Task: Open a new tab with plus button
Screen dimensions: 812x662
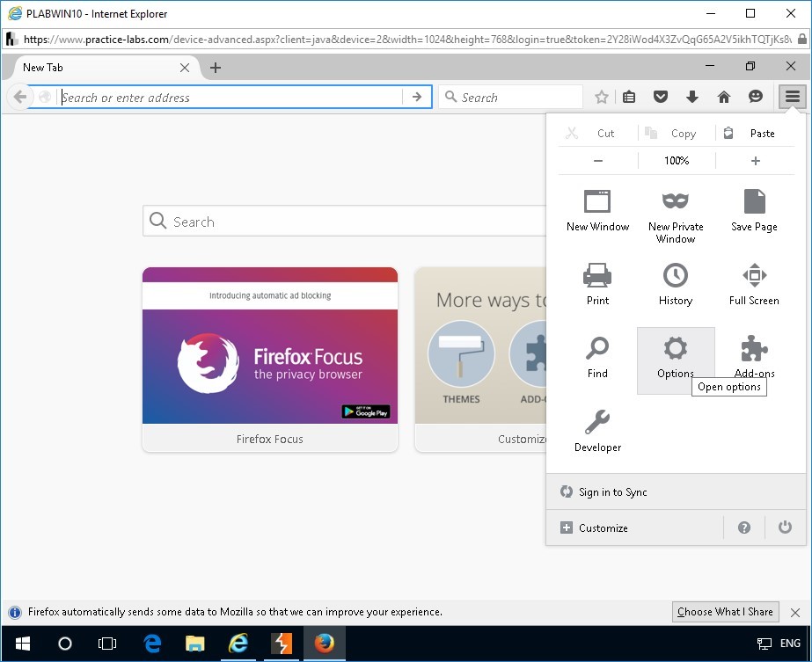Action: tap(216, 68)
